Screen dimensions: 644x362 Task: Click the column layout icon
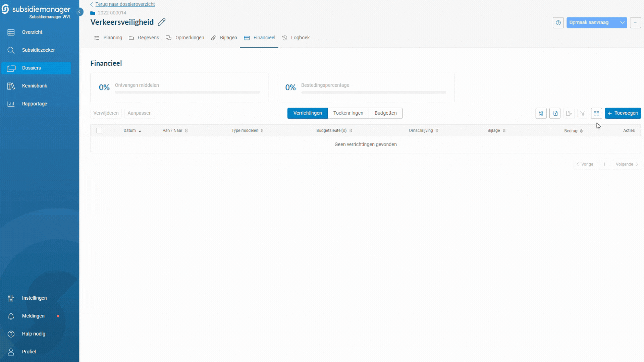pyautogui.click(x=596, y=113)
